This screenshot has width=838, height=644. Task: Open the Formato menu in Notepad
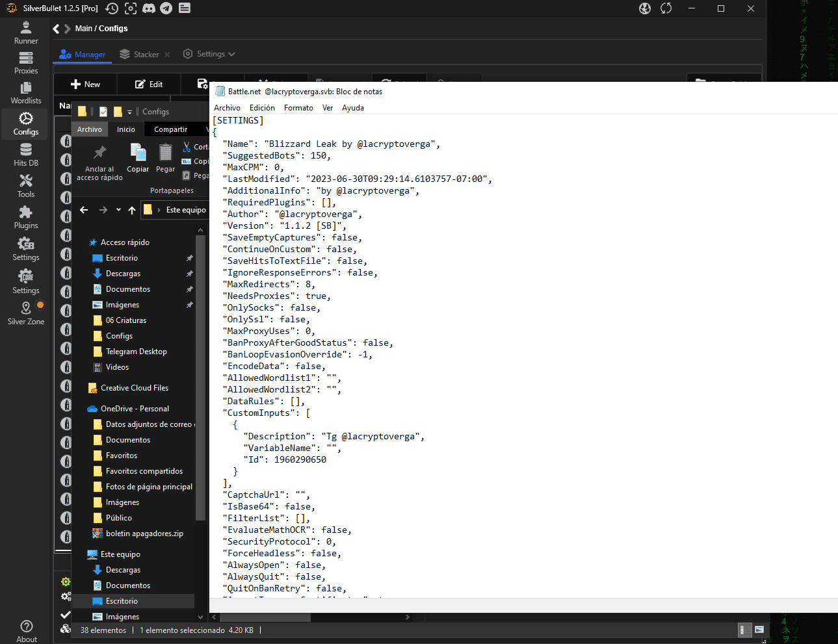pos(298,108)
